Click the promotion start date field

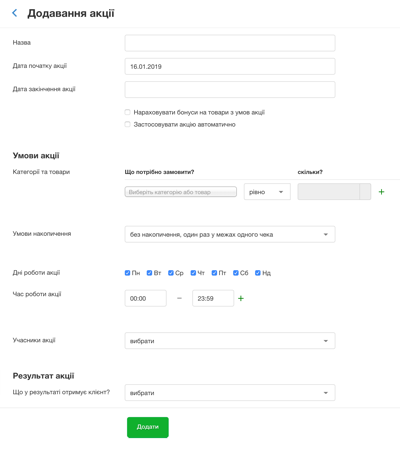click(230, 66)
